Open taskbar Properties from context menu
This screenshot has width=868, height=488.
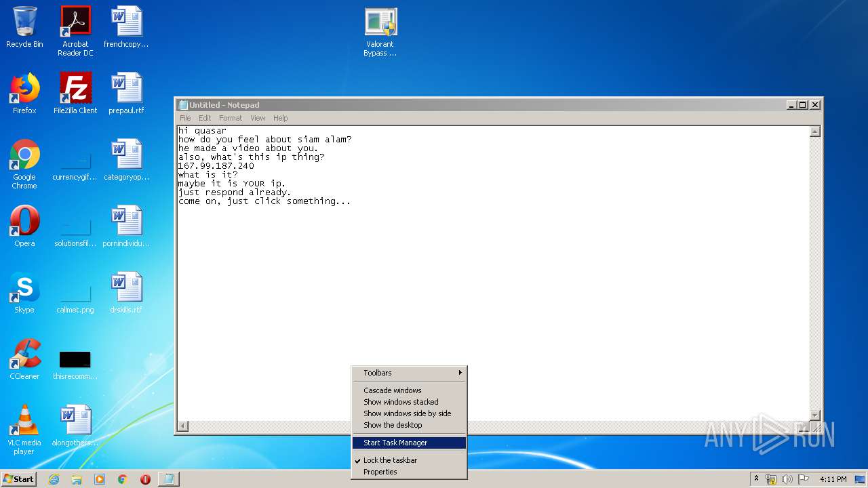click(409, 472)
